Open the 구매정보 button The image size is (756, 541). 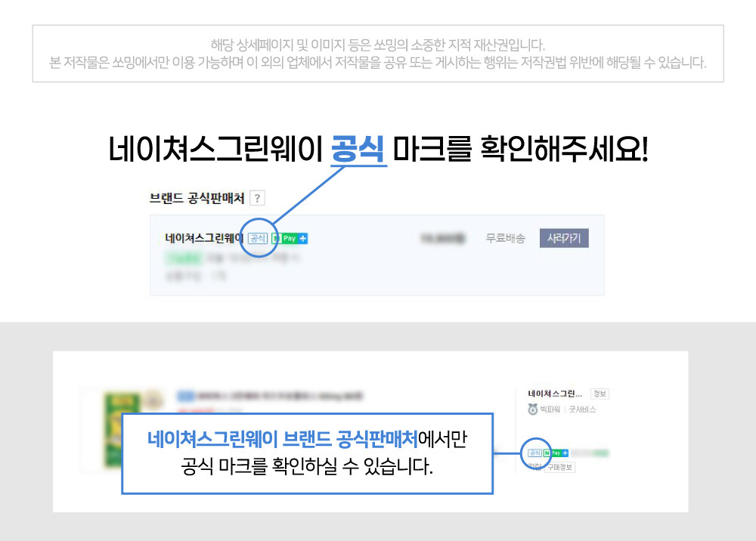559,467
